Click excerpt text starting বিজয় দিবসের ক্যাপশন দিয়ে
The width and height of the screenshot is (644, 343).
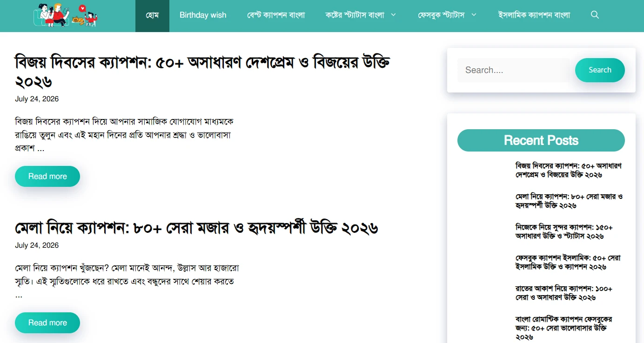pyautogui.click(x=124, y=135)
